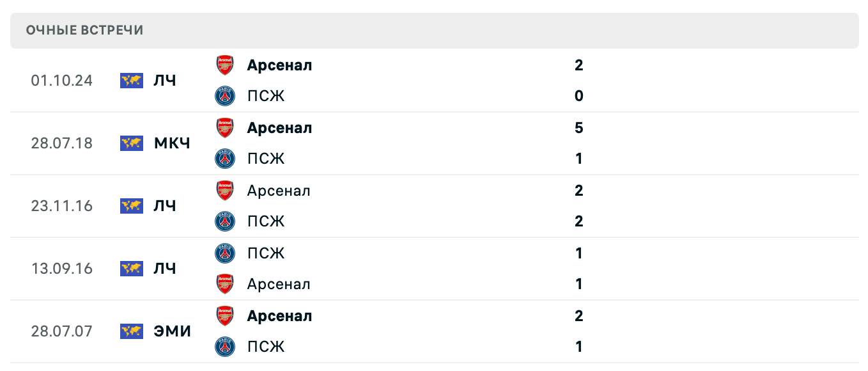This screenshot has width=868, height=371.
Task: Click PSG crest in 01.10.24 match
Action: point(225,96)
